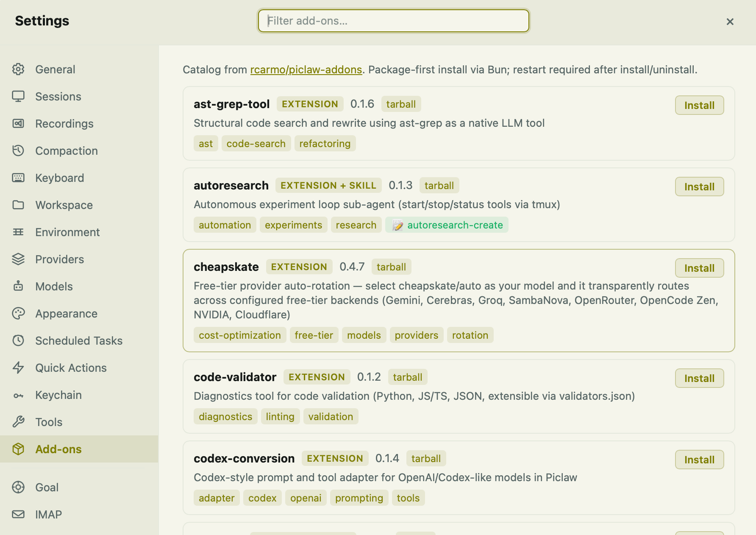This screenshot has width=756, height=535.
Task: Switch to Appearance settings
Action: 79,313
